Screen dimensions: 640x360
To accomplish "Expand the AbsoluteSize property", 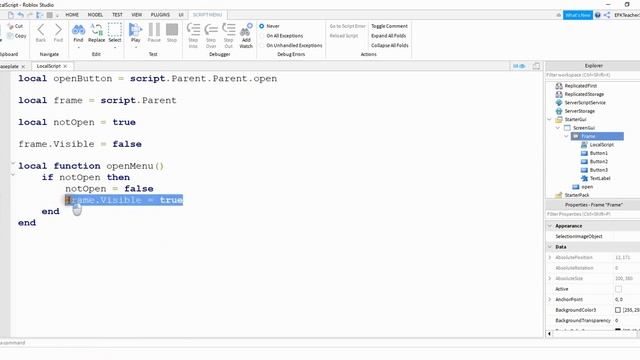I will pyautogui.click(x=550, y=278).
